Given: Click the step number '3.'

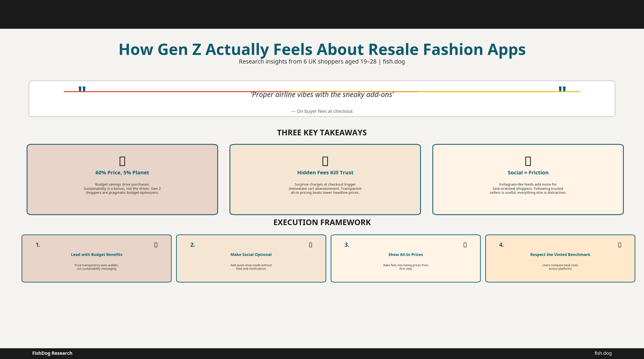Looking at the screenshot, I should [x=347, y=245].
